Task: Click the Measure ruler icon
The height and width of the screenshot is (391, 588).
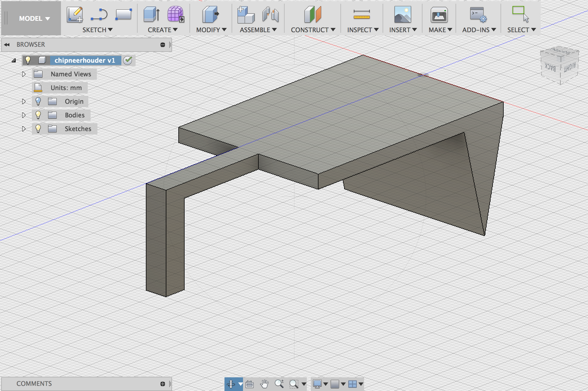Action: 362,15
